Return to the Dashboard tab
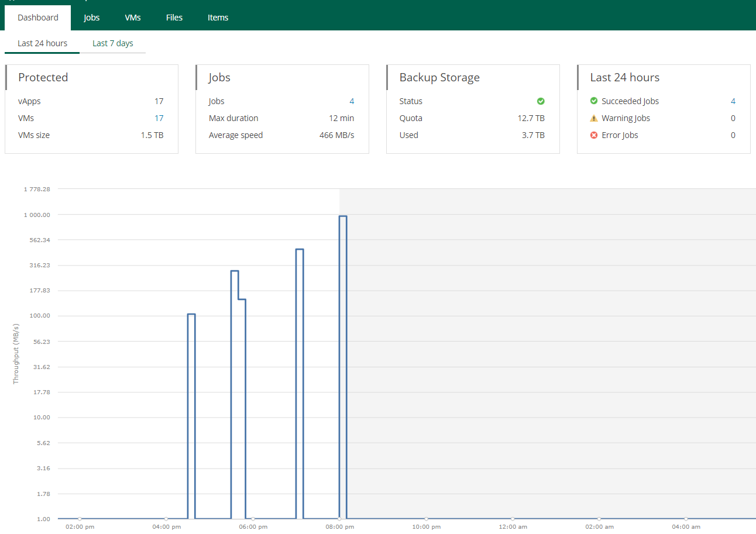Image resolution: width=756 pixels, height=534 pixels. [37, 17]
